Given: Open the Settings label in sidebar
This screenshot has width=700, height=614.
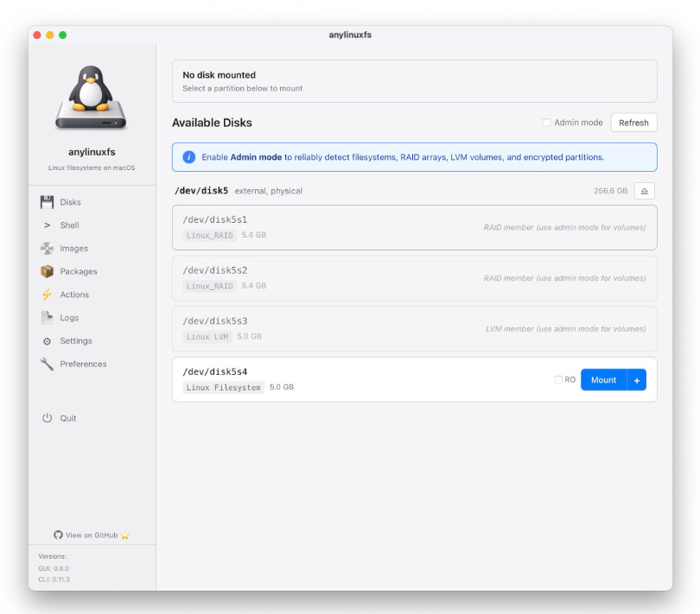Looking at the screenshot, I should (76, 341).
